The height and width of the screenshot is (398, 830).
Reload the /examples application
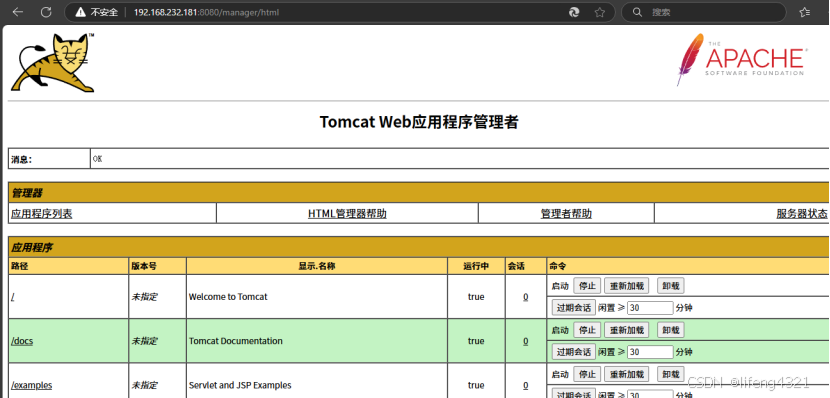pos(627,374)
